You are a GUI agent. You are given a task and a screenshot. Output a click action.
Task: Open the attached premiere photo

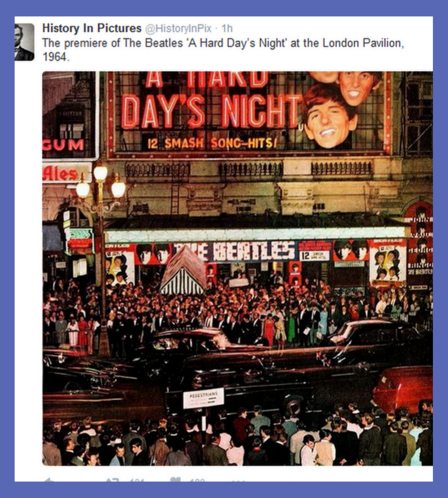(238, 268)
